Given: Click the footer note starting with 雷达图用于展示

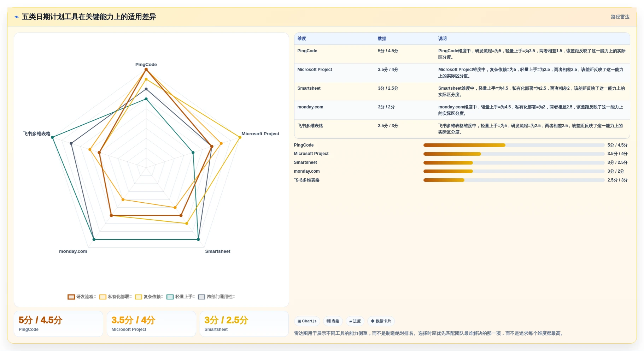Looking at the screenshot, I should point(429,333).
